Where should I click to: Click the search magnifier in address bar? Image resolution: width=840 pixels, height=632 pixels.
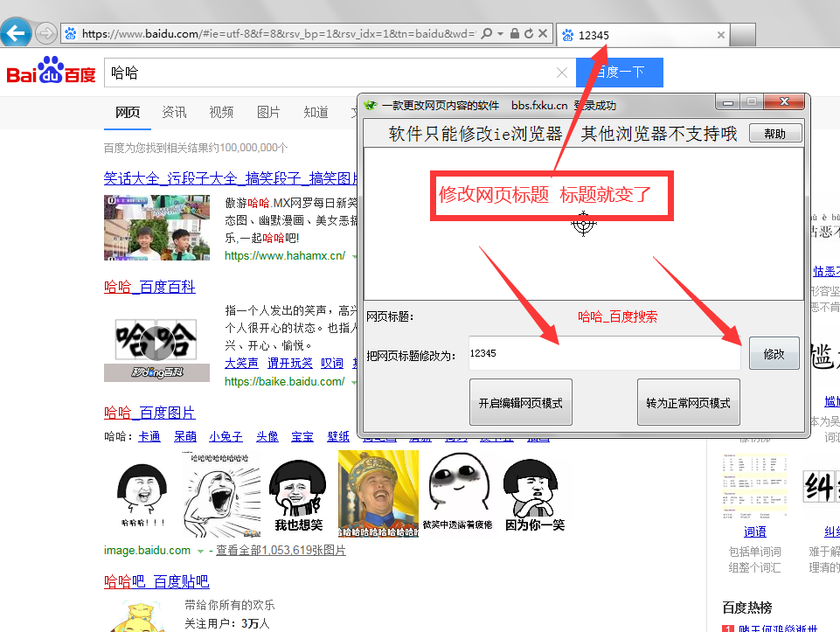487,34
